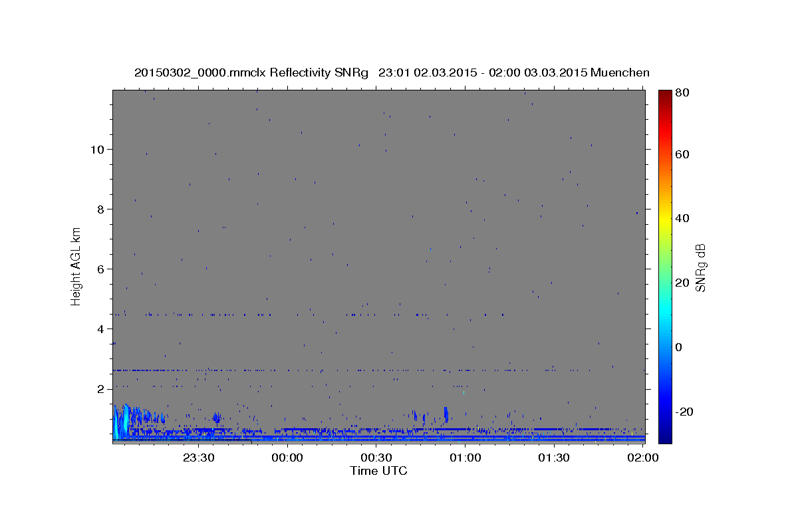Click the height tick label 10
Viewport: 798px width, 532px height.
[98, 149]
